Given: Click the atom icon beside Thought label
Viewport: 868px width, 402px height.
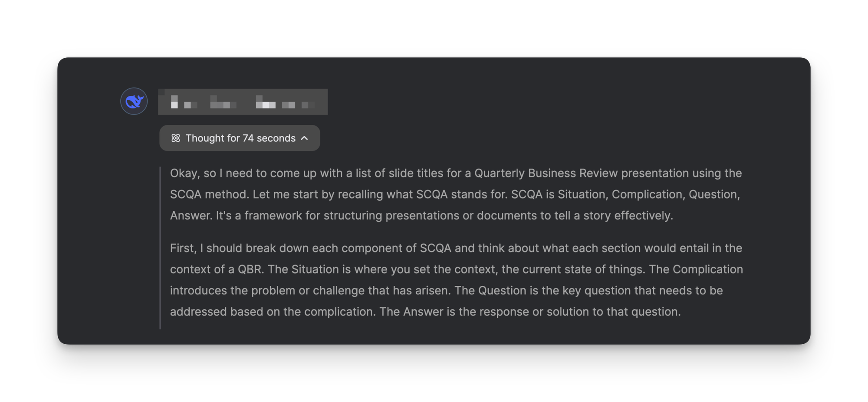Looking at the screenshot, I should click(x=175, y=138).
